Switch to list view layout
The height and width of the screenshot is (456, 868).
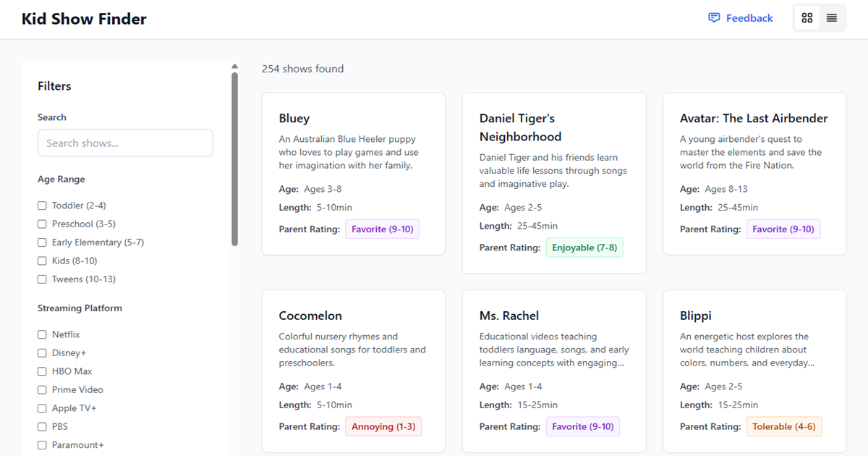tap(832, 18)
